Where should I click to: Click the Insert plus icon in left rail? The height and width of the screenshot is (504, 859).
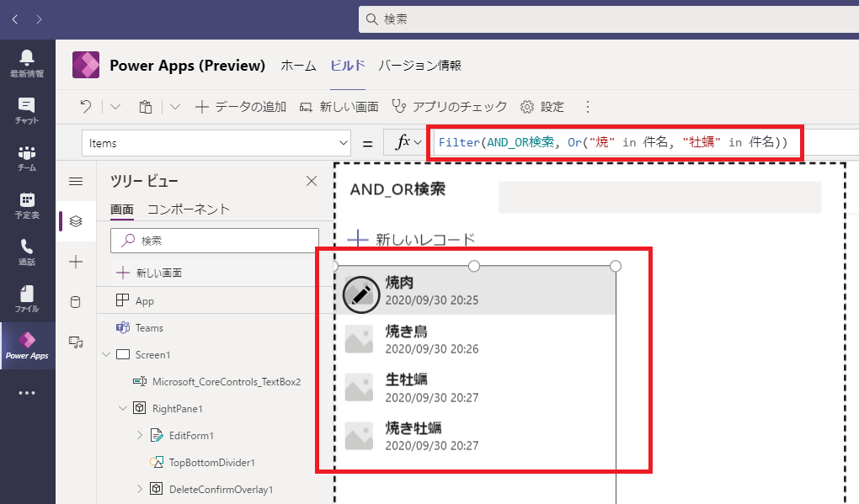[x=75, y=262]
